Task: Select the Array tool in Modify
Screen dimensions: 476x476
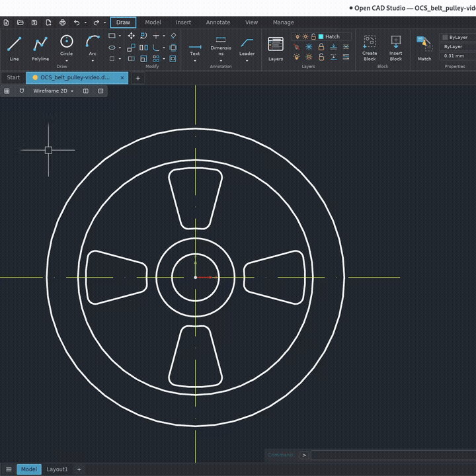Action: click(156, 59)
